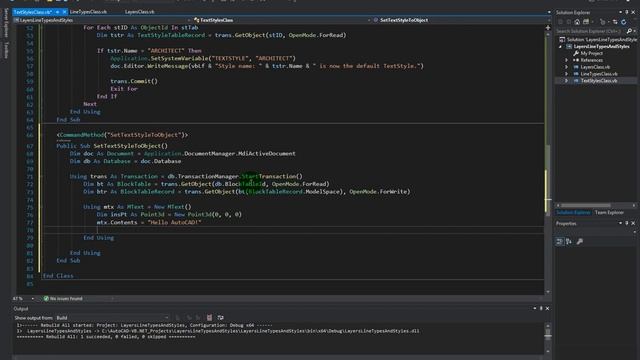This screenshot has height=360, width=640.
Task: Expand the LineTypesClass.vb node
Action: tap(567, 74)
